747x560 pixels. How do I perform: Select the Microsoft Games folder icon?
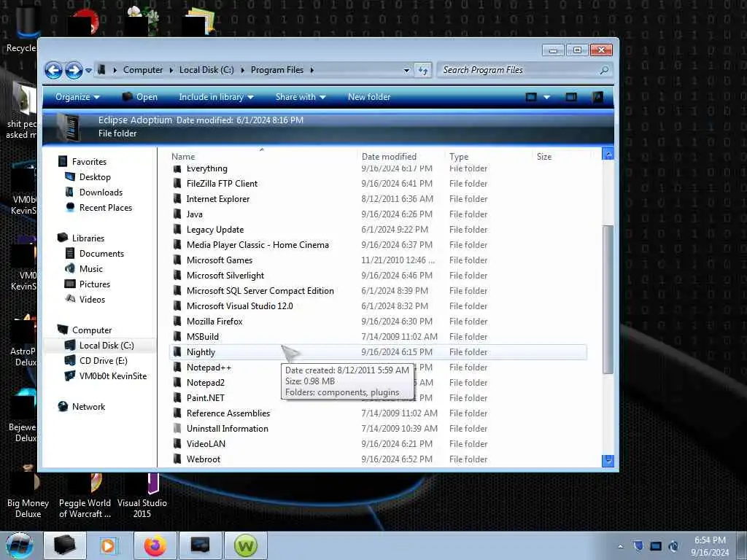pyautogui.click(x=177, y=260)
